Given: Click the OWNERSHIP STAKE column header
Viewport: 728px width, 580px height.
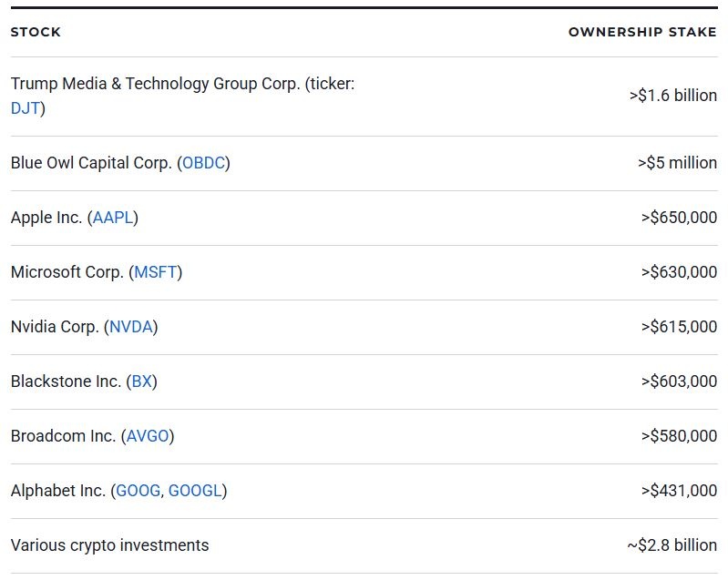Looking at the screenshot, I should pyautogui.click(x=642, y=32).
